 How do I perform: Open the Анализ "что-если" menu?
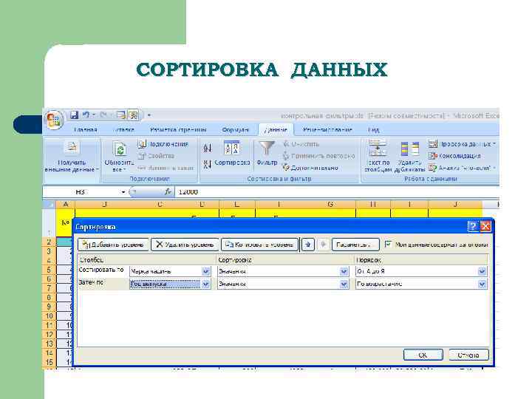[462, 168]
